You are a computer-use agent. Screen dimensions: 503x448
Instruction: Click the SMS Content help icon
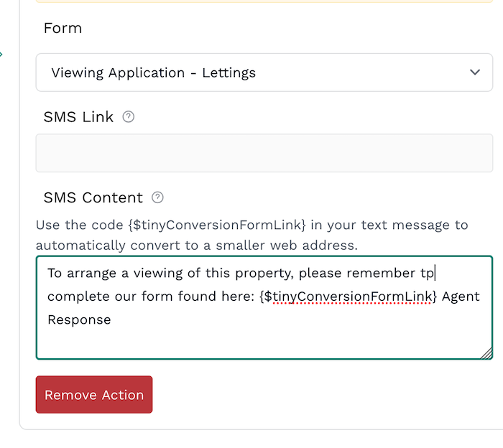158,197
